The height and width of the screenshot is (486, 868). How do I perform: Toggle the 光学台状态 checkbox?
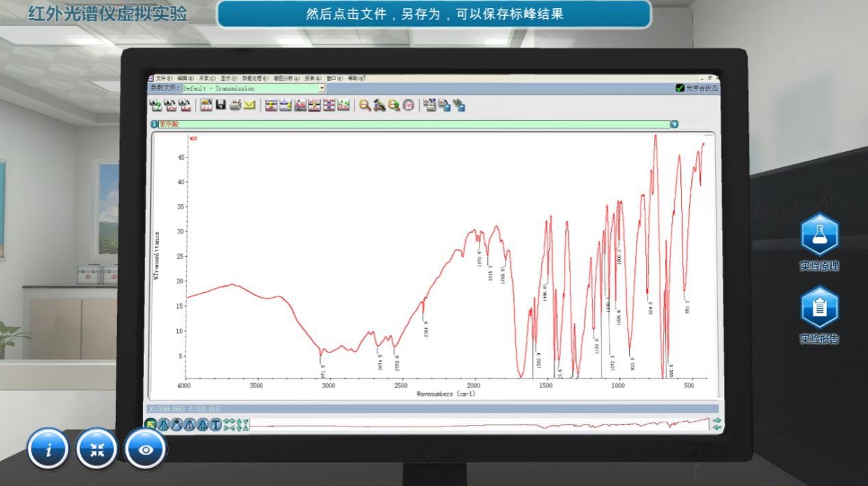click(680, 88)
